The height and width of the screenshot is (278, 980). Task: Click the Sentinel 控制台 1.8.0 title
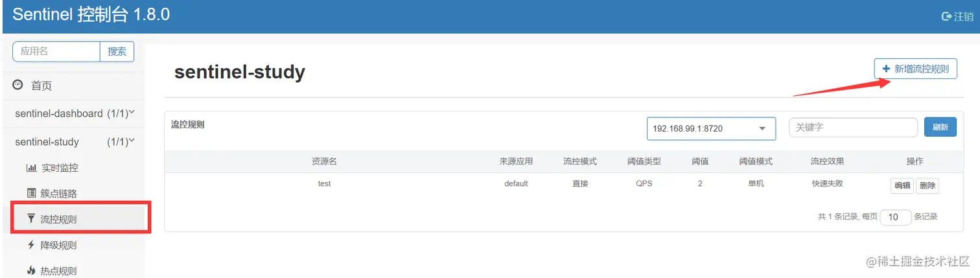coord(91,15)
